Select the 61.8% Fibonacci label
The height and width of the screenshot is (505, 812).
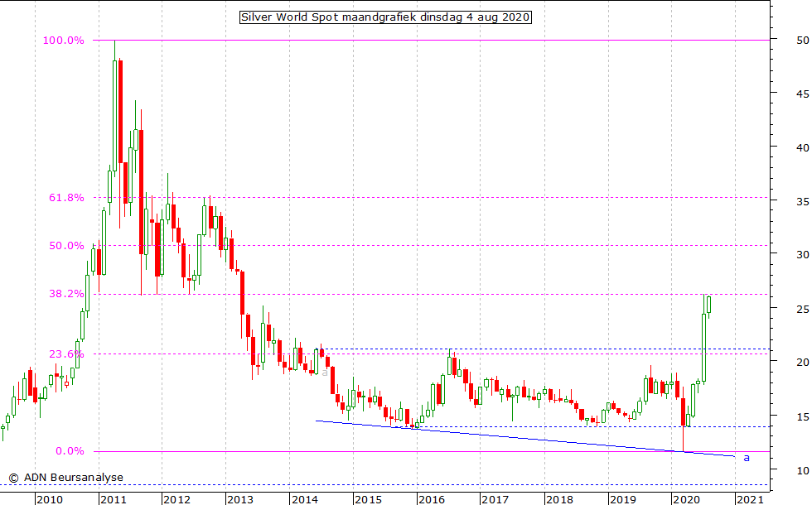coord(66,198)
